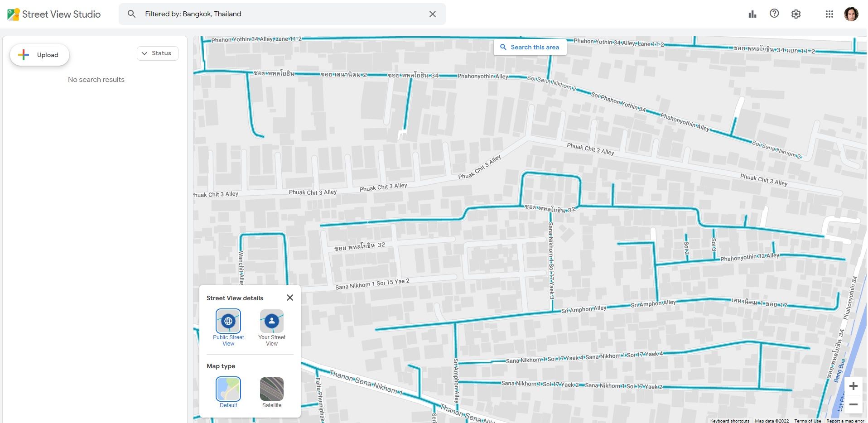868x423 pixels.
Task: Select the Default map type
Action: (x=228, y=389)
